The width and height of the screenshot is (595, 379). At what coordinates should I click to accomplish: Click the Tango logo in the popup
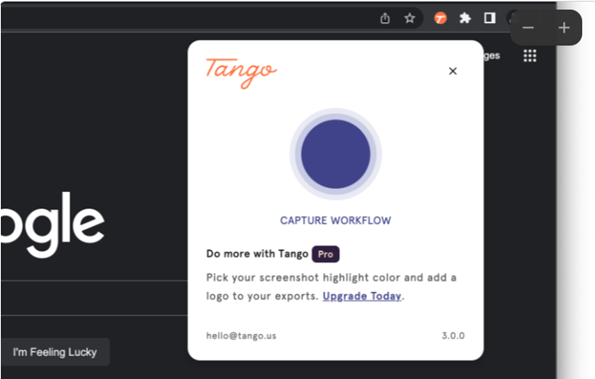coord(241,73)
